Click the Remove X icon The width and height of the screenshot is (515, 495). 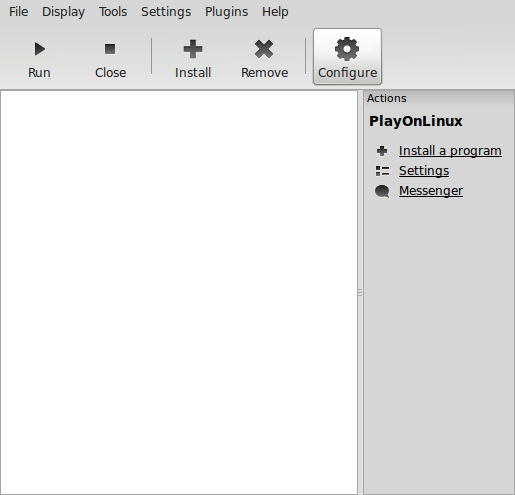tap(264, 49)
